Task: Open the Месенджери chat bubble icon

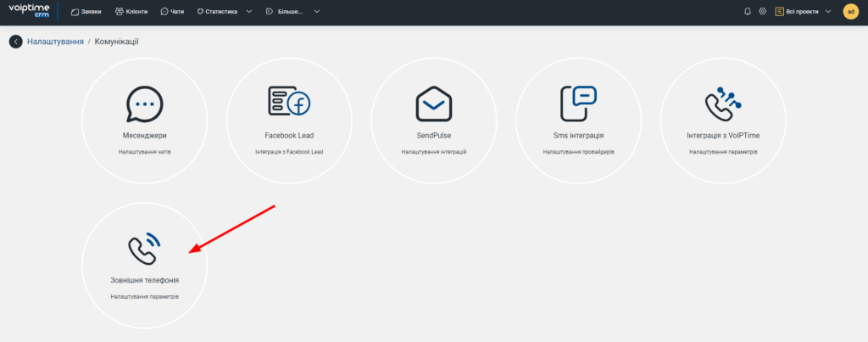Action: [144, 104]
